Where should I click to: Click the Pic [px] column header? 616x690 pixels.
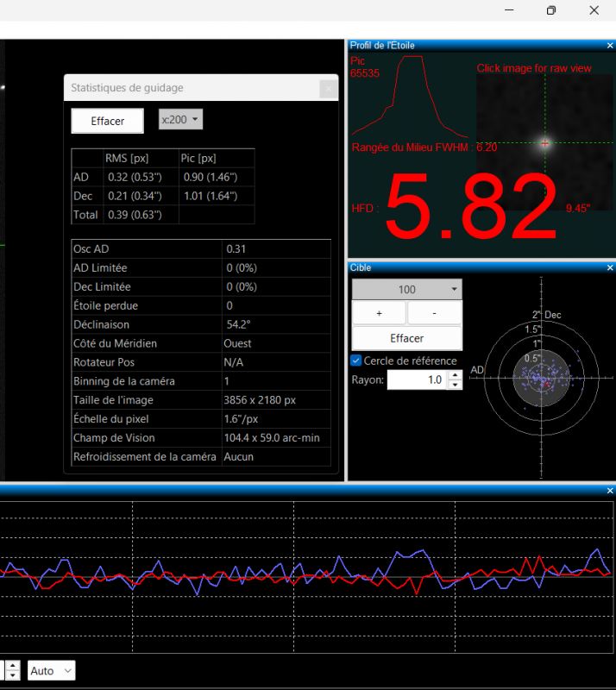pyautogui.click(x=198, y=159)
